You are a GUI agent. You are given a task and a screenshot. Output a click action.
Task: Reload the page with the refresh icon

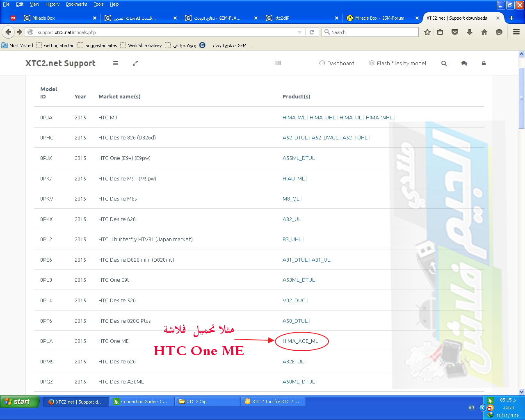point(312,32)
